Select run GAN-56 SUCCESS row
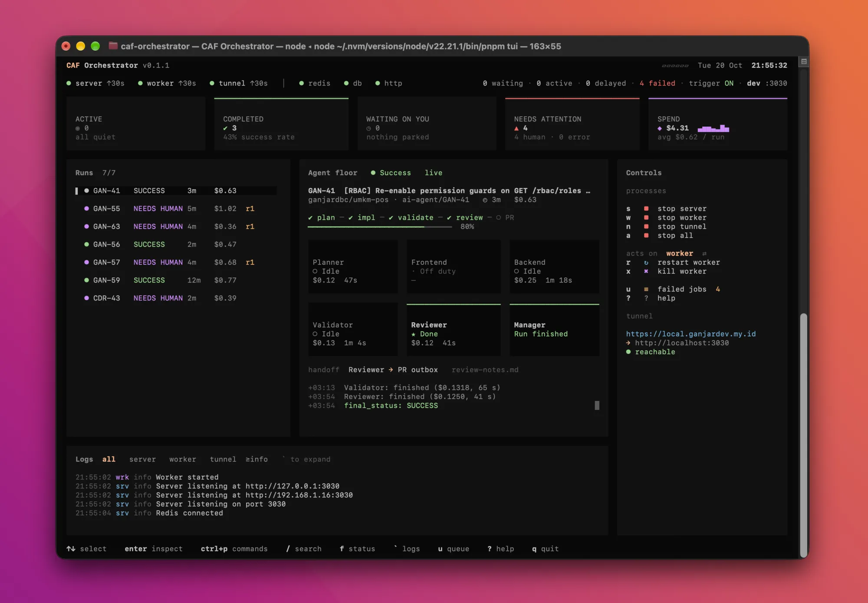Viewport: 868px width, 603px height. pyautogui.click(x=176, y=245)
